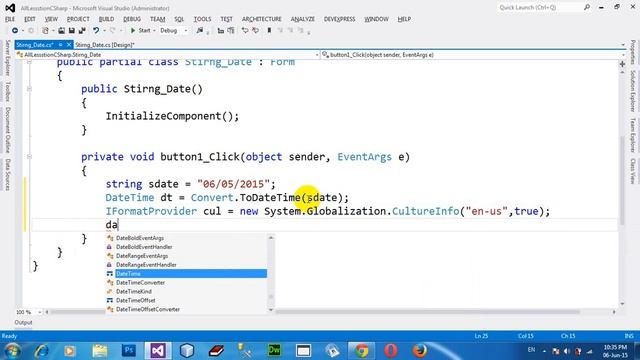This screenshot has height=360, width=640.
Task: Click the Uncomment selection toolbar icon
Action: pyautogui.click(x=255, y=31)
